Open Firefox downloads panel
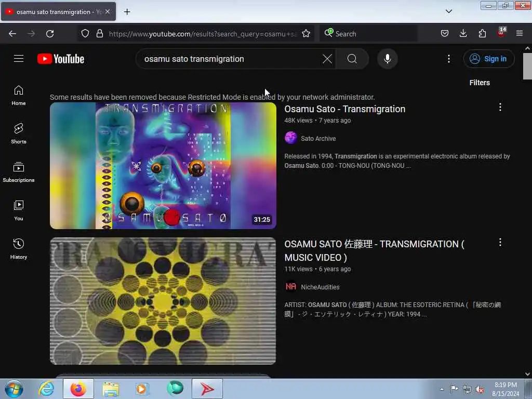The width and height of the screenshot is (532, 399). (463, 33)
